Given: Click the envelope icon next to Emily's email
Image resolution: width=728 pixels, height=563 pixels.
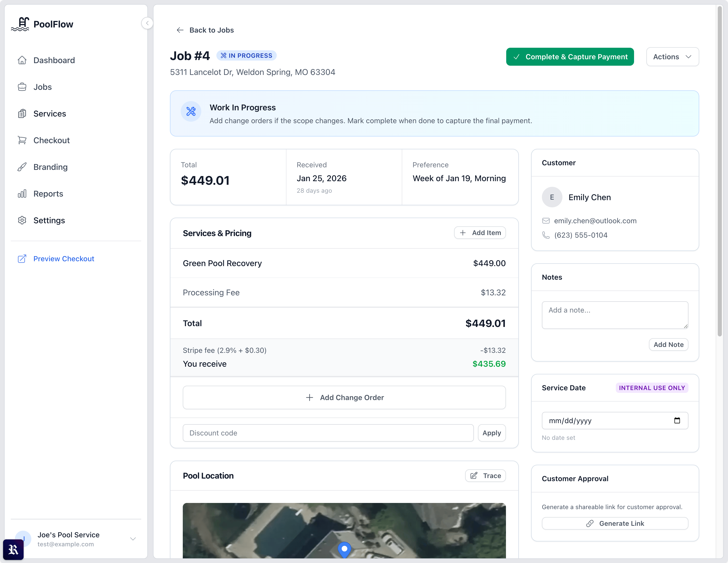Looking at the screenshot, I should click(546, 220).
